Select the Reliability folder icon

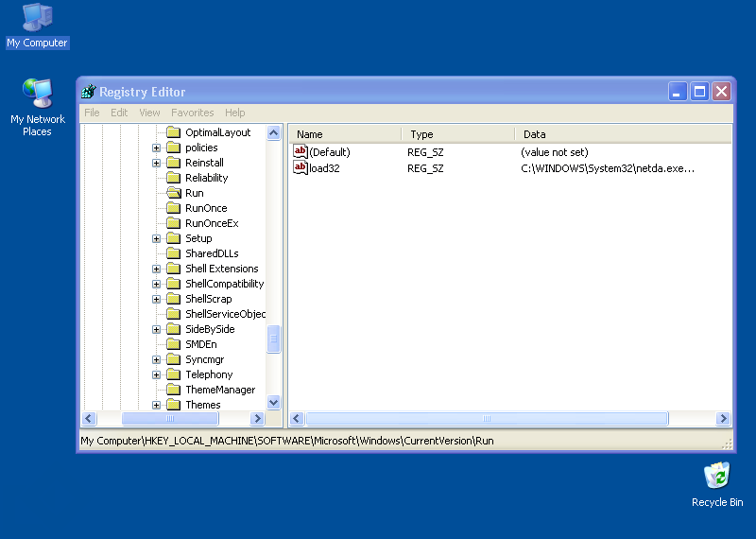[x=174, y=178]
